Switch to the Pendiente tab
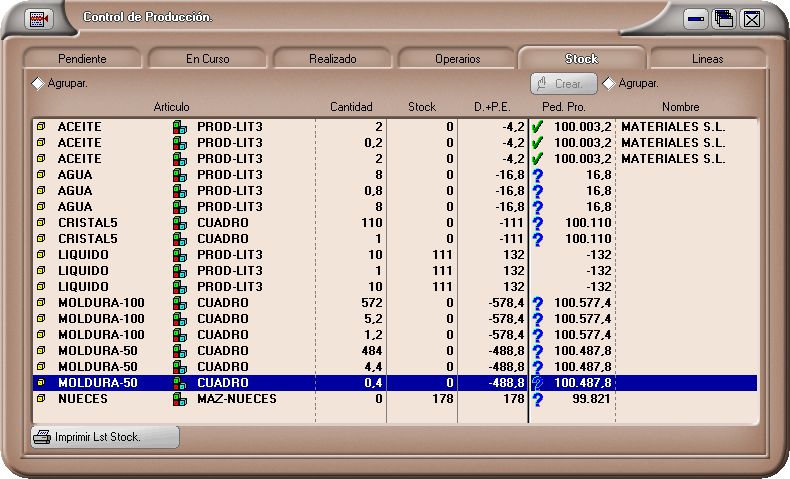 pyautogui.click(x=82, y=59)
